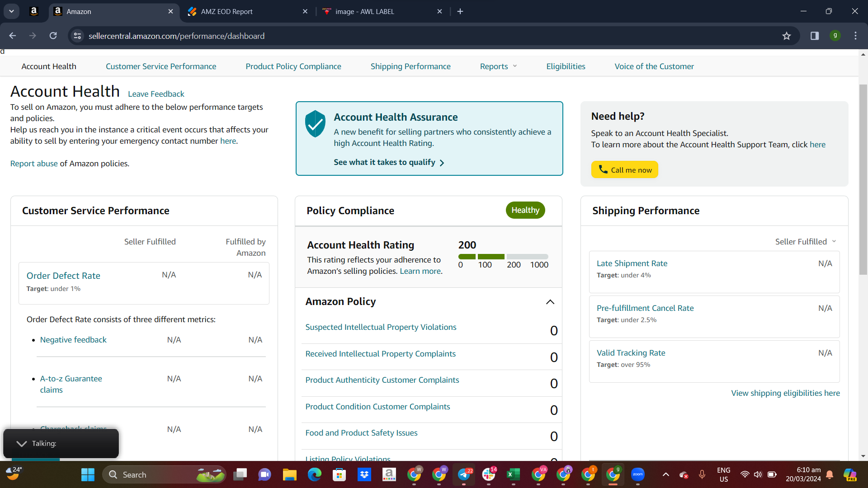Open the Chrome three-dot menu
The width and height of the screenshot is (868, 488).
coord(855,36)
